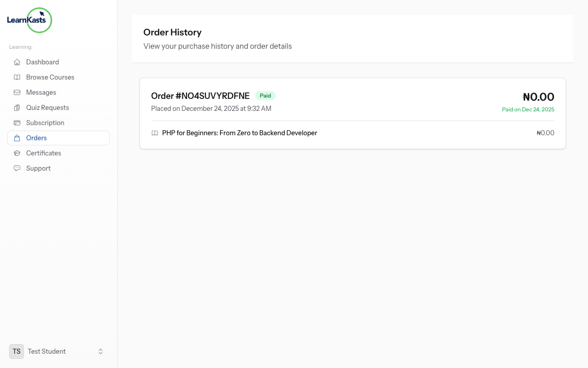The height and width of the screenshot is (368, 588).
Task: Click the TS avatar circle
Action: point(16,351)
